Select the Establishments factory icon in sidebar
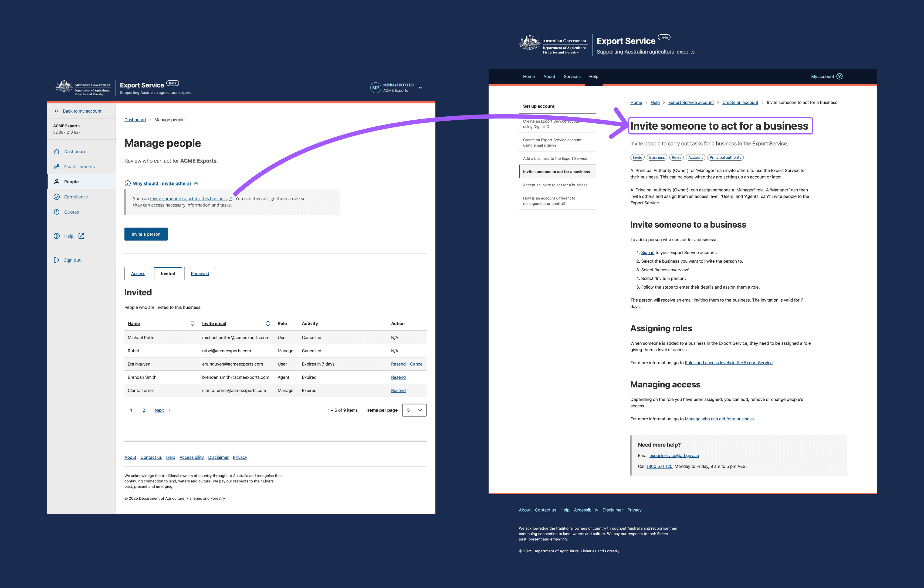 click(57, 166)
